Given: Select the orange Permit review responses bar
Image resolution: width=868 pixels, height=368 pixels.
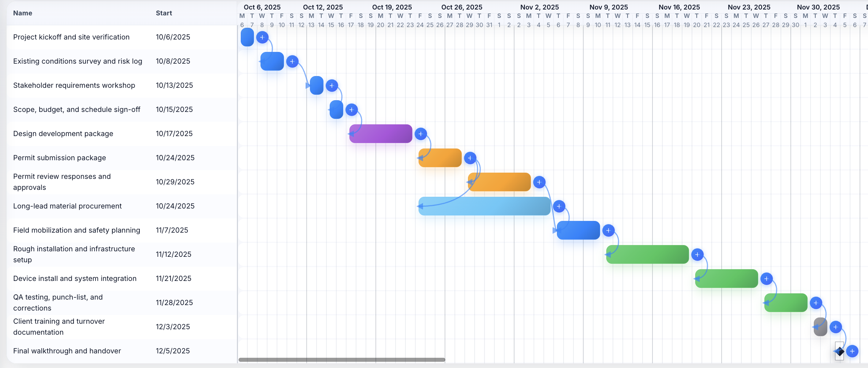Looking at the screenshot, I should pos(499,182).
